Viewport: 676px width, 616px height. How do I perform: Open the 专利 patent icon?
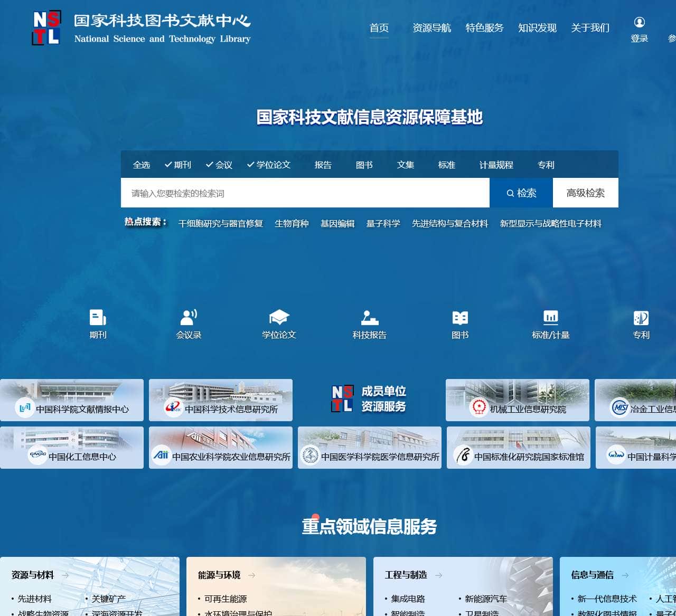point(641,317)
